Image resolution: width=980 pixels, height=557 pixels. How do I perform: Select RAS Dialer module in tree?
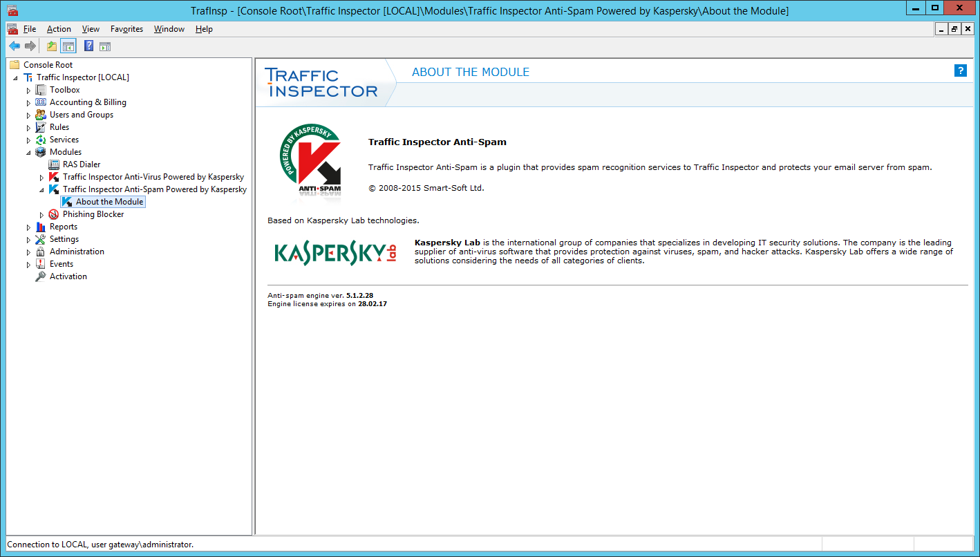coord(82,164)
